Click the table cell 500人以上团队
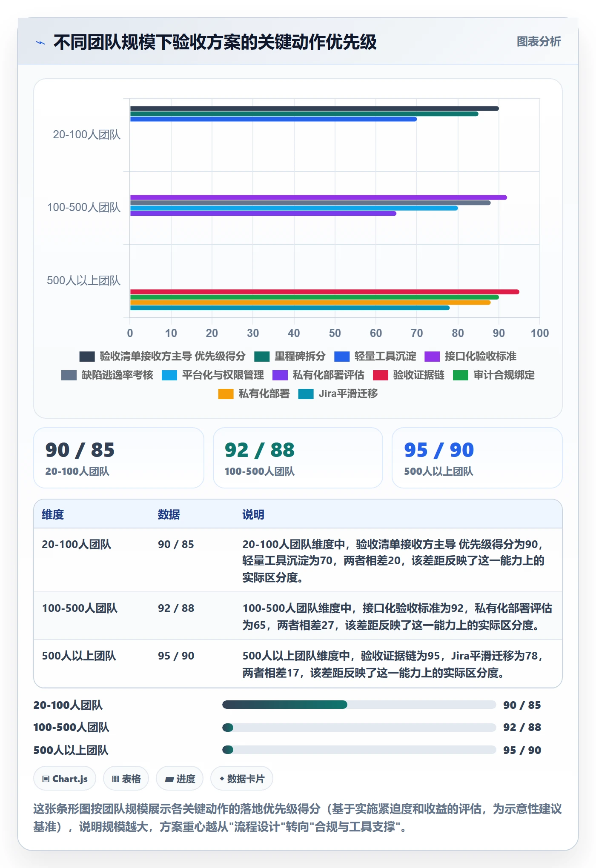The image size is (596, 868). pyautogui.click(x=79, y=656)
